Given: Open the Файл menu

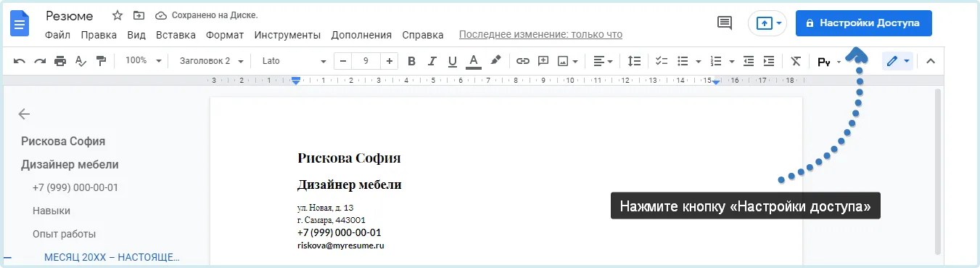Looking at the screenshot, I should (57, 35).
